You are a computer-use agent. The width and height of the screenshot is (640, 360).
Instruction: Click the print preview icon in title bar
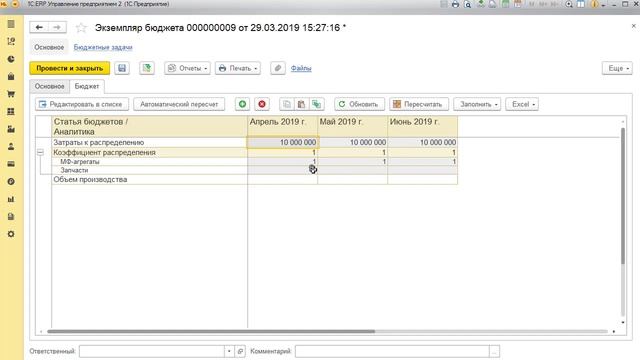(468, 4)
